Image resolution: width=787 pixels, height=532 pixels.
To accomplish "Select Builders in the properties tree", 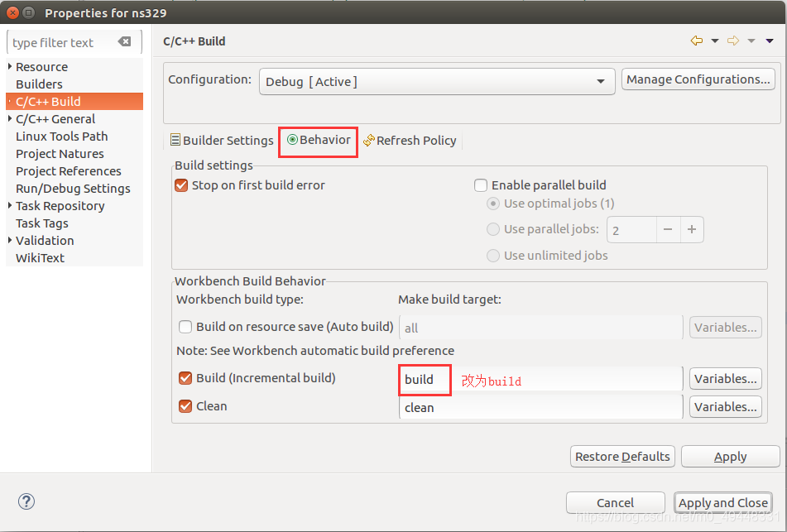I will point(39,84).
